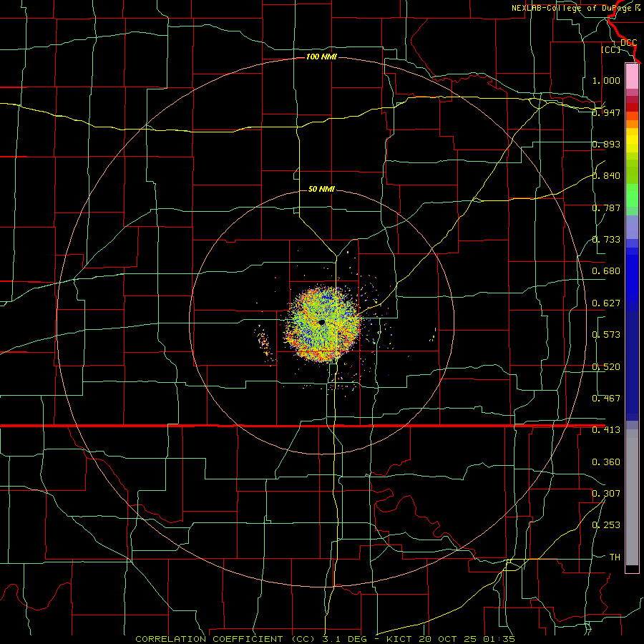Pick the light pink top segment of color bar
The height and width of the screenshot is (644, 644).
pos(632,77)
